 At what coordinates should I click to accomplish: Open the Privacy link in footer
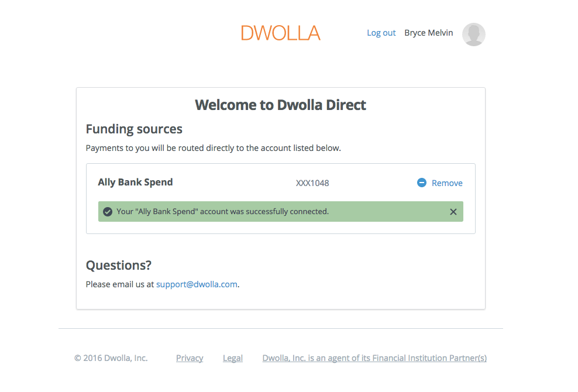[x=190, y=358]
